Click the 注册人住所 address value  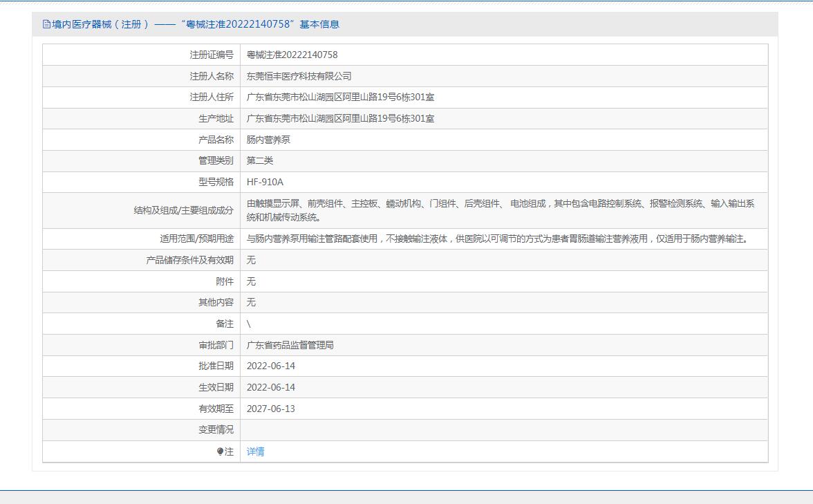pyautogui.click(x=340, y=97)
